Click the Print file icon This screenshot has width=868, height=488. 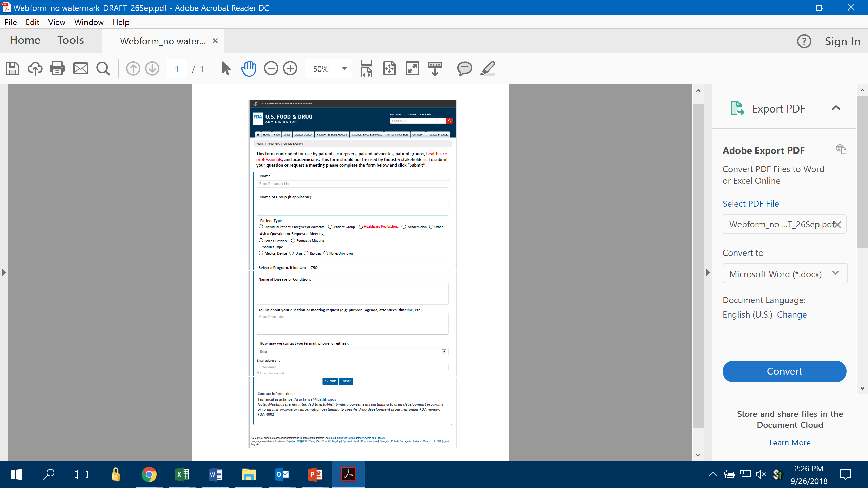(x=57, y=69)
